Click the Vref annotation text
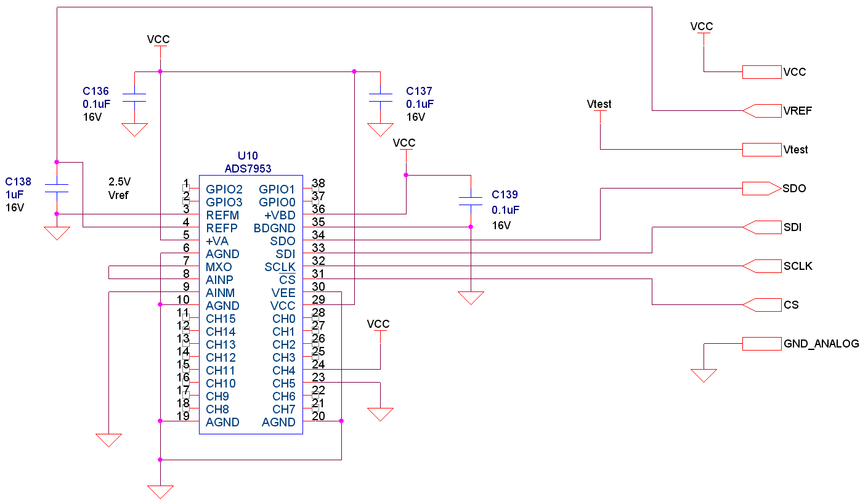This screenshot has height=504, width=868. 120,195
